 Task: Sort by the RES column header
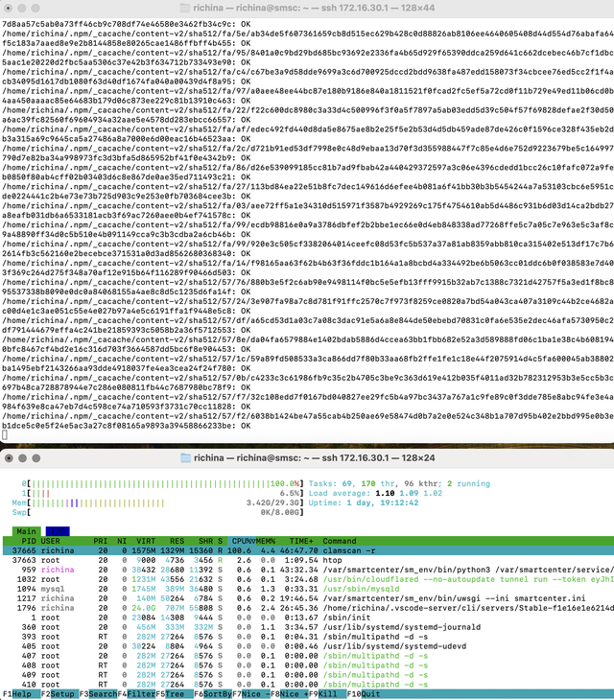click(177, 541)
